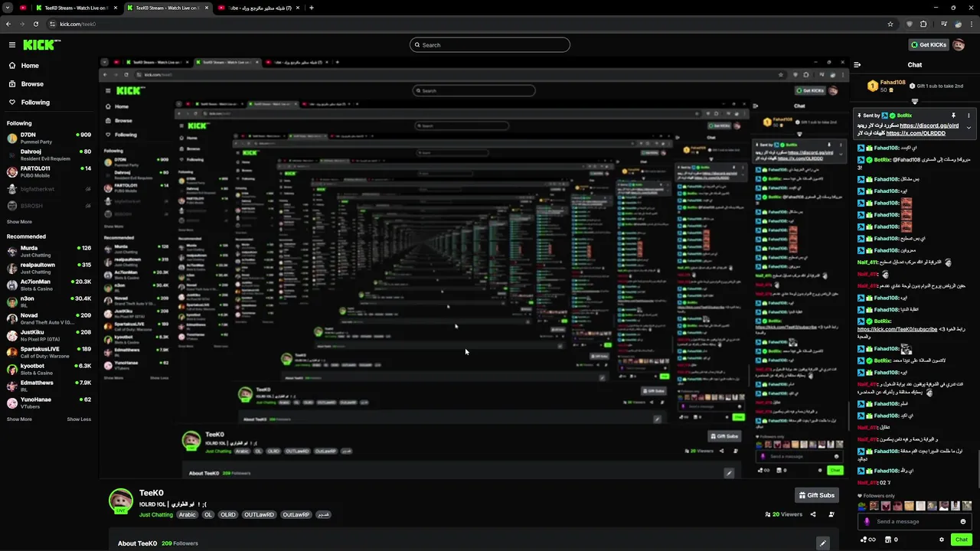
Task: Select the first frog emote in the emote row
Action: pyautogui.click(x=862, y=506)
